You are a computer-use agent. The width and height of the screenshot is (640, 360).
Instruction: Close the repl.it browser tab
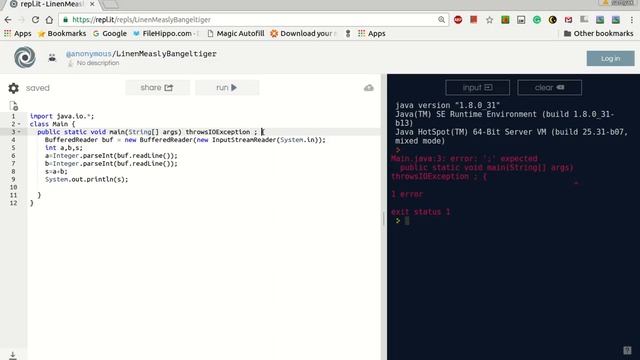92,4
